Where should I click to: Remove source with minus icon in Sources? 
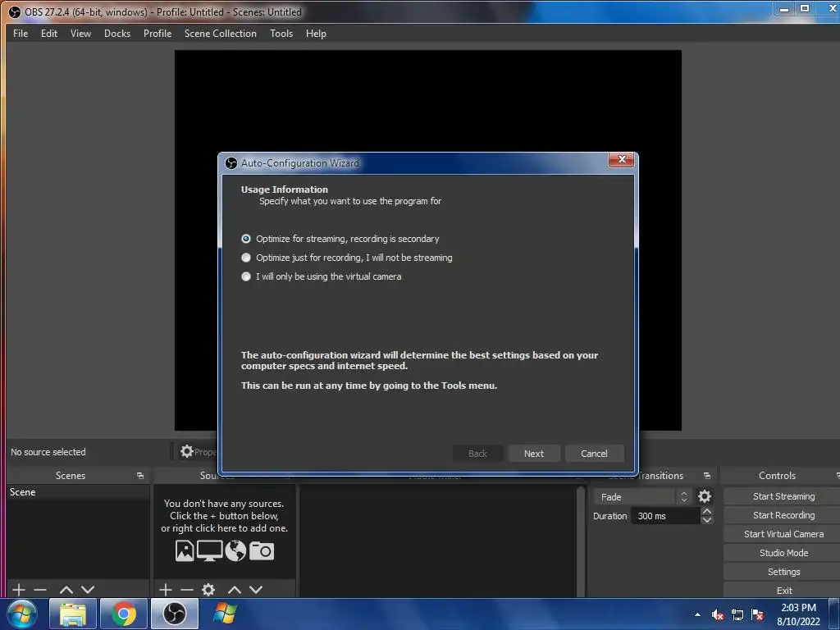click(187, 589)
